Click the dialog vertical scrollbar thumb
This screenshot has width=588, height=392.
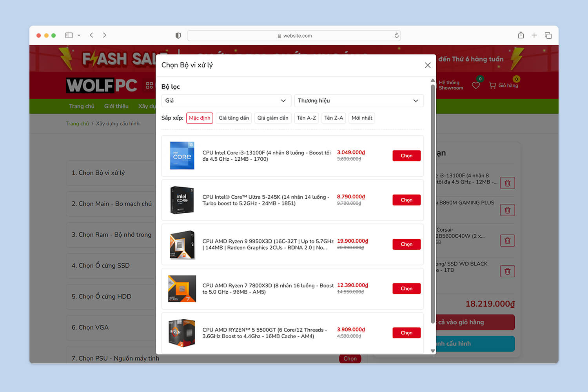pos(433,204)
